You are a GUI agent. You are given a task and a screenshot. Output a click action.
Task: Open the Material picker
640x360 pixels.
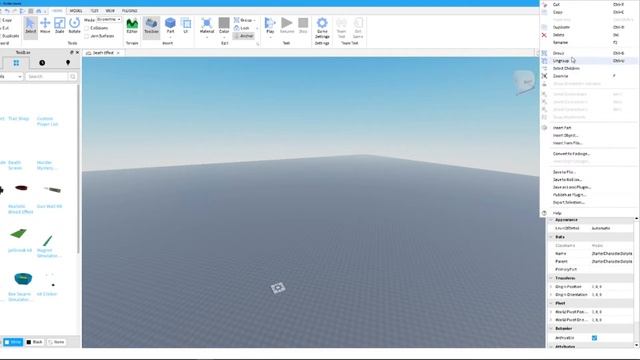coord(207,26)
